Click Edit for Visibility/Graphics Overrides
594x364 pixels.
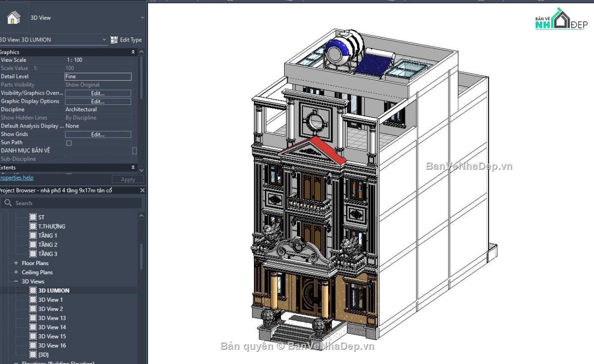[98, 93]
